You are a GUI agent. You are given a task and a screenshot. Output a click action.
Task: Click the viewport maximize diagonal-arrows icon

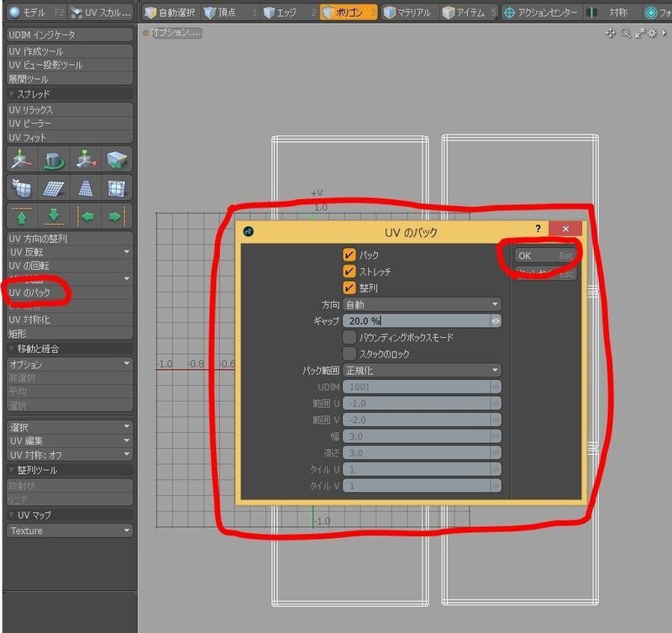pyautogui.click(x=639, y=33)
